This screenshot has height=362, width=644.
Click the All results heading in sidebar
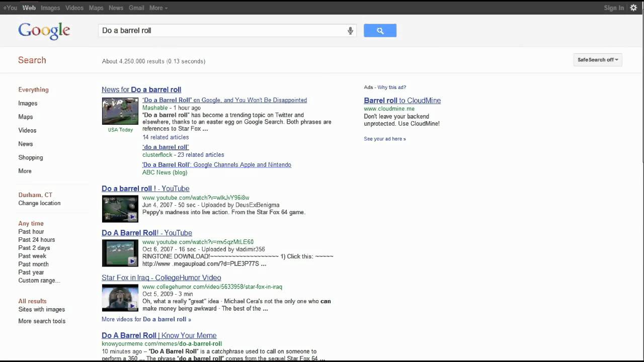tap(33, 301)
